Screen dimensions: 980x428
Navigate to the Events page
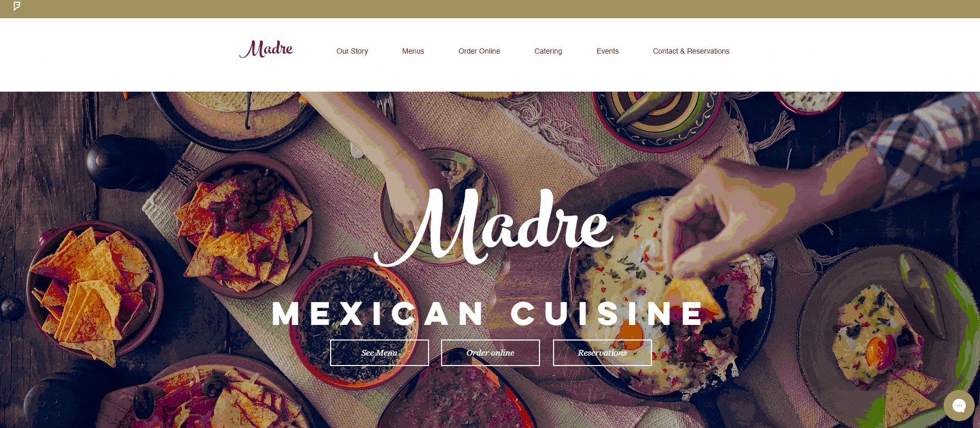(x=608, y=51)
